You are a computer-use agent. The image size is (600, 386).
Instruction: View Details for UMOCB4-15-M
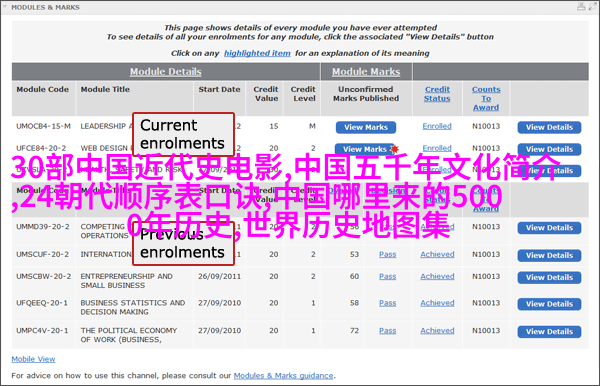(x=549, y=127)
